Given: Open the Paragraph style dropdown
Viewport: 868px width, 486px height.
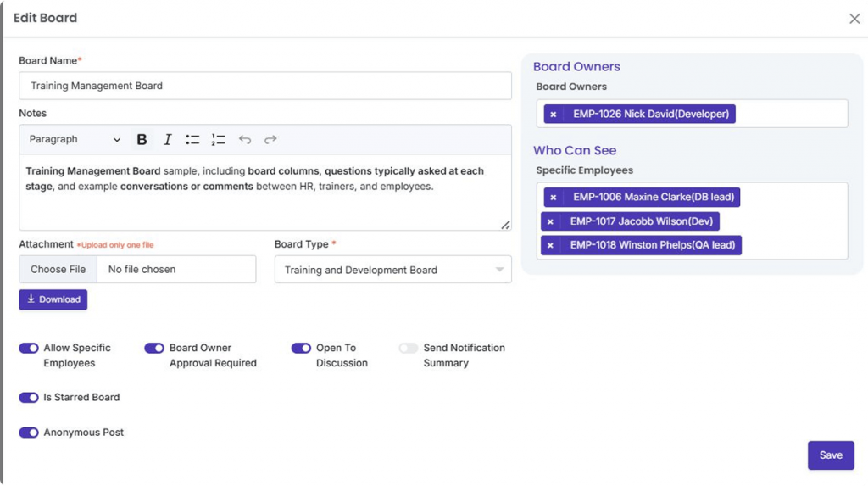Looking at the screenshot, I should tap(74, 140).
